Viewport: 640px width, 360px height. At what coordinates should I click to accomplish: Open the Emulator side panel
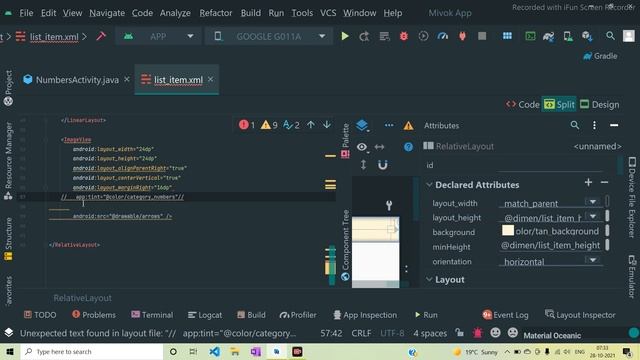pyautogui.click(x=632, y=276)
